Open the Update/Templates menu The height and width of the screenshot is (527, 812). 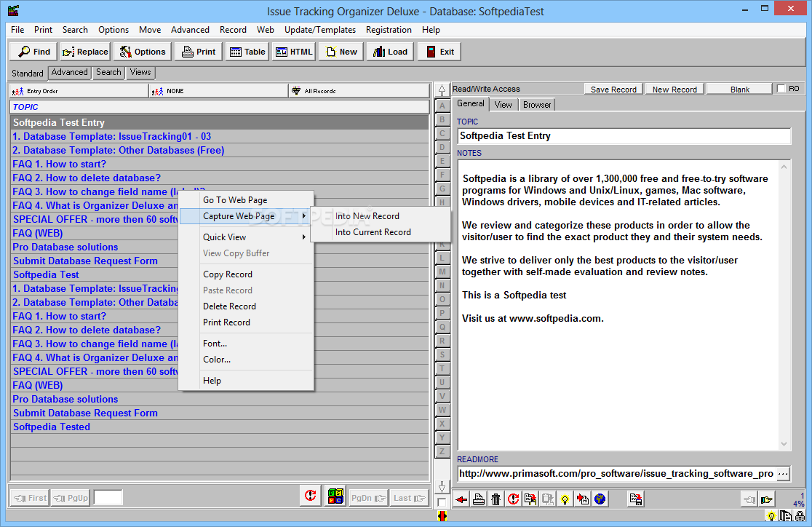pos(320,30)
